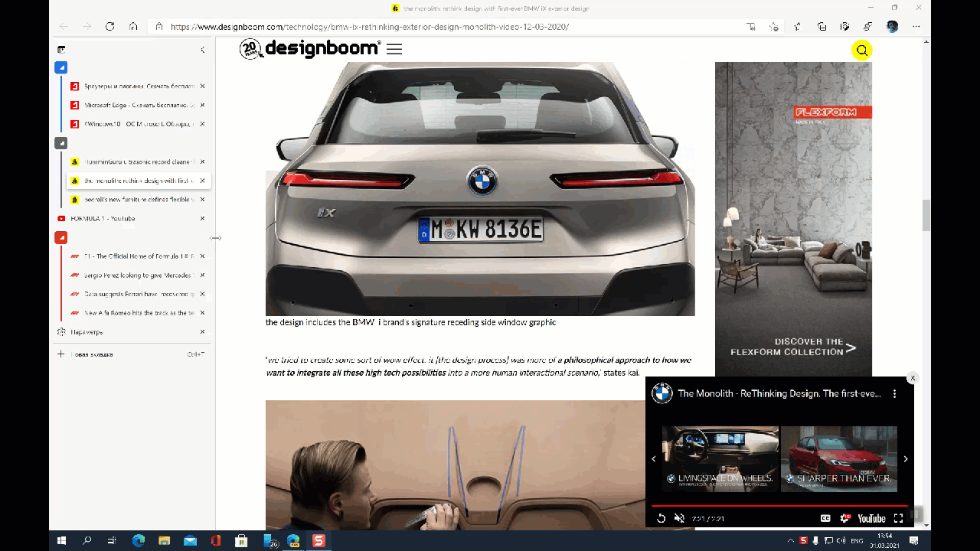Close the monolith rethink design tab
980x551 pixels.
[x=203, y=181]
